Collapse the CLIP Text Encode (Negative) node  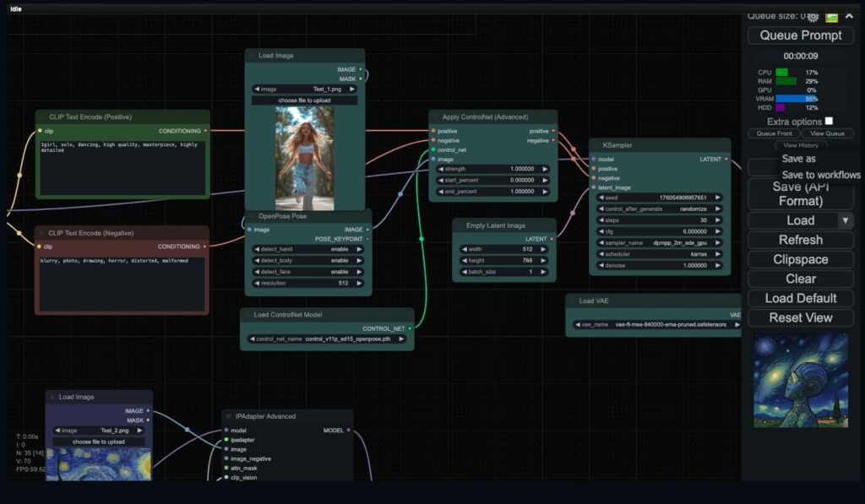coord(41,233)
